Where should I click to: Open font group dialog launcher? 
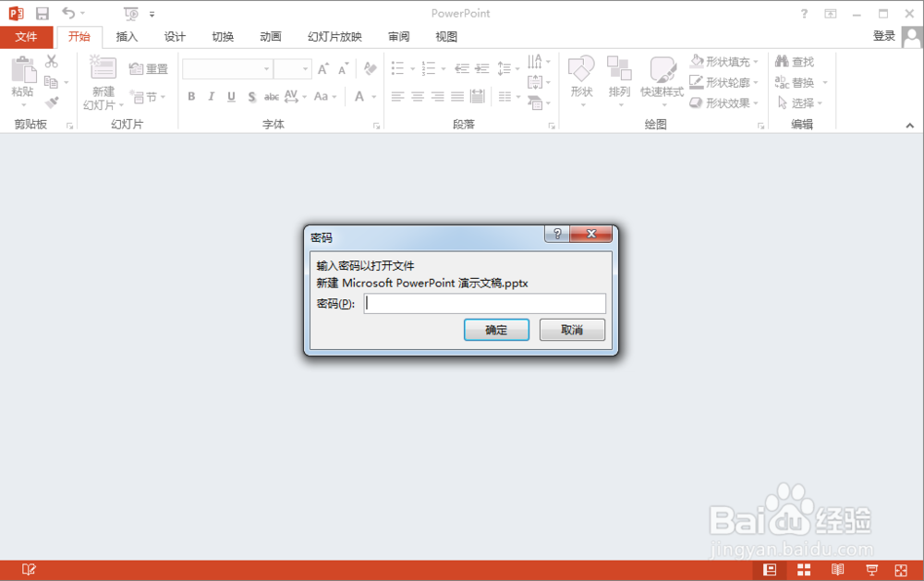[377, 126]
